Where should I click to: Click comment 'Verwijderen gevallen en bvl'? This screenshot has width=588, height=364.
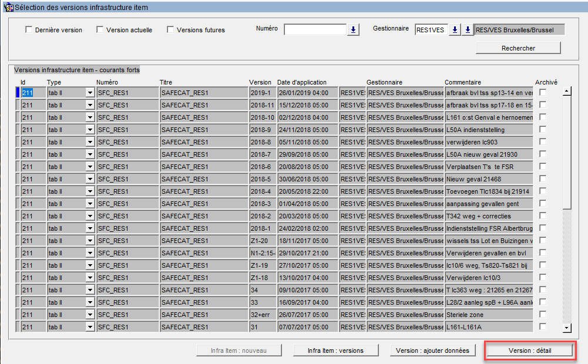click(489, 253)
